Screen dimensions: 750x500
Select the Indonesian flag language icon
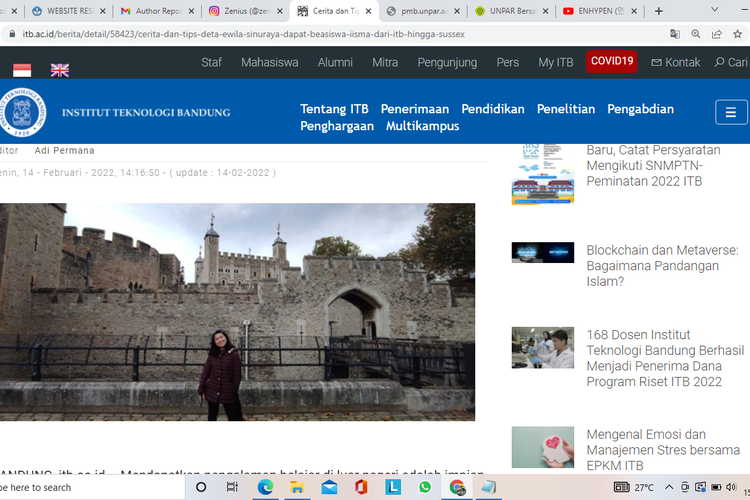(22, 70)
